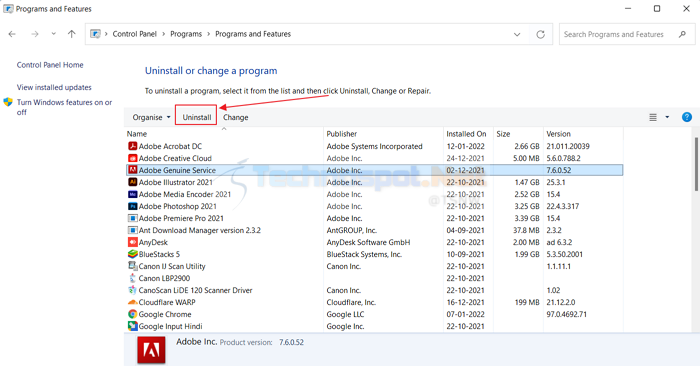The height and width of the screenshot is (366, 700).
Task: Click the Control Panel icon in address bar
Action: coord(95,34)
